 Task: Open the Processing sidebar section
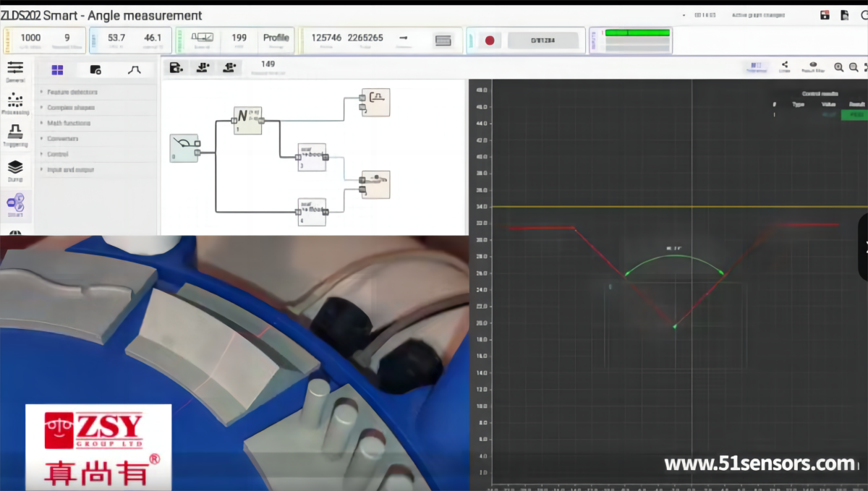15,103
